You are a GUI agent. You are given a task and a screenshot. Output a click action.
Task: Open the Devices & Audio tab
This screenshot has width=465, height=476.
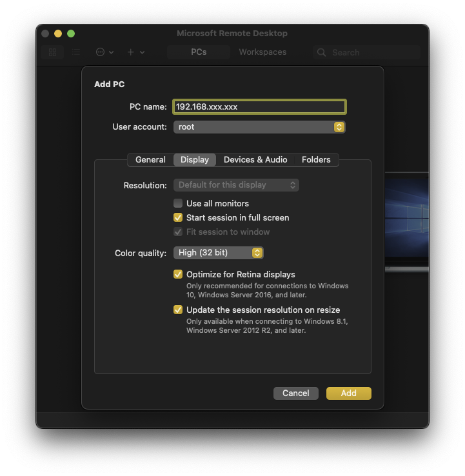pos(255,160)
